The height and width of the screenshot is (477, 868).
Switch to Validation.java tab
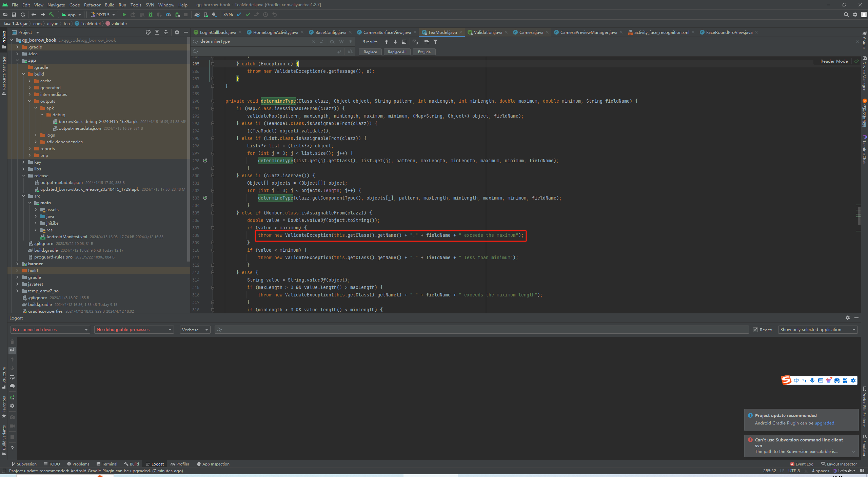click(488, 32)
